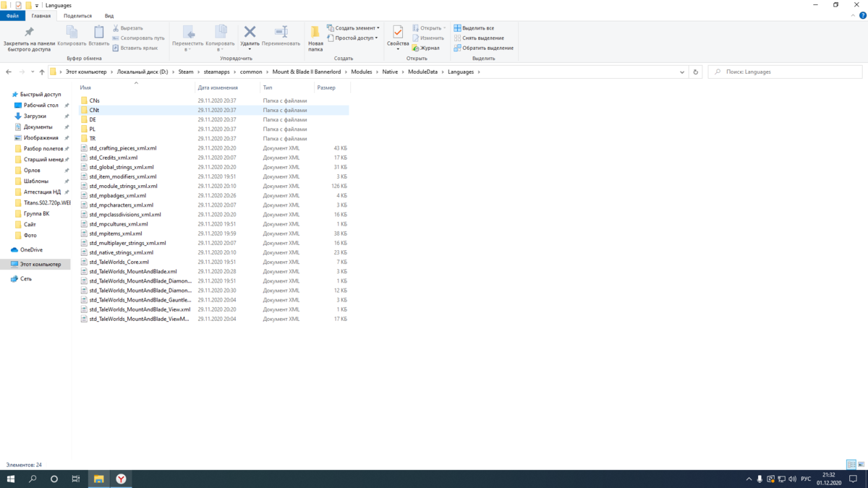Open the Create item (Создать элемент) dropdown
The image size is (868, 488).
pyautogui.click(x=353, y=28)
